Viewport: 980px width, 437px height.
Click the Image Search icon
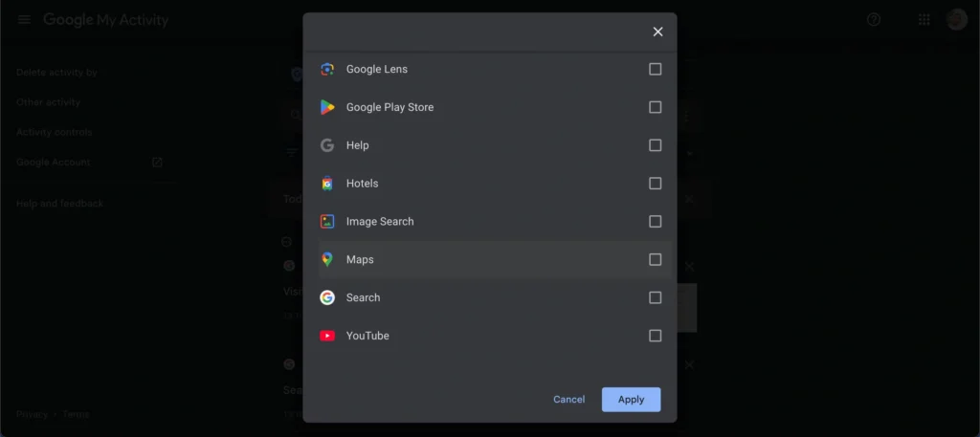(x=327, y=222)
